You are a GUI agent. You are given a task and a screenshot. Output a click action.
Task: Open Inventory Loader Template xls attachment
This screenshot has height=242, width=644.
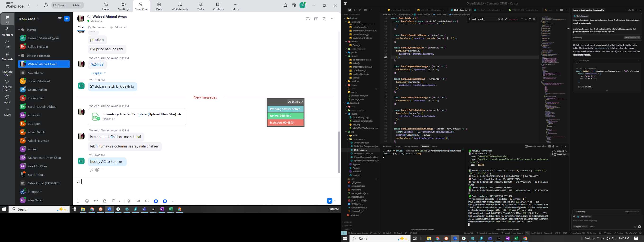(x=137, y=117)
